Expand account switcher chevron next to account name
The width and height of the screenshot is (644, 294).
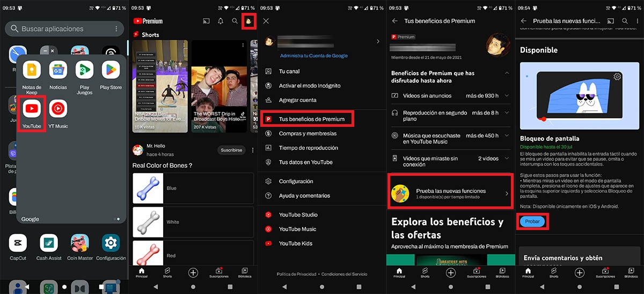click(378, 41)
